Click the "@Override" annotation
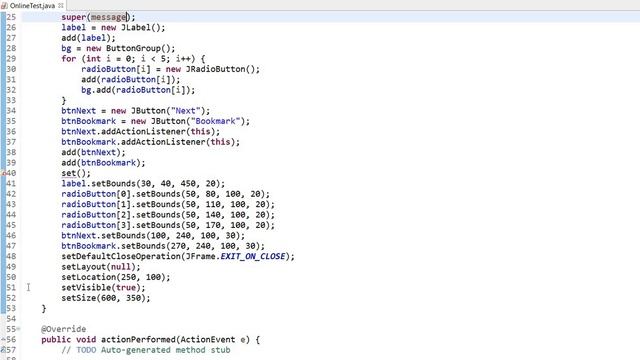The width and height of the screenshot is (640, 360). click(64, 329)
